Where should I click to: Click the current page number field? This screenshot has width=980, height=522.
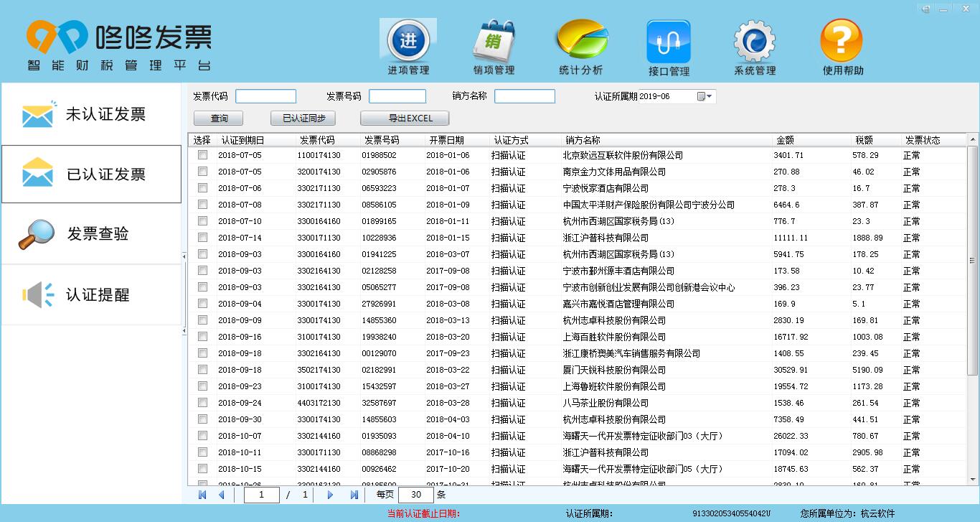tap(261, 495)
